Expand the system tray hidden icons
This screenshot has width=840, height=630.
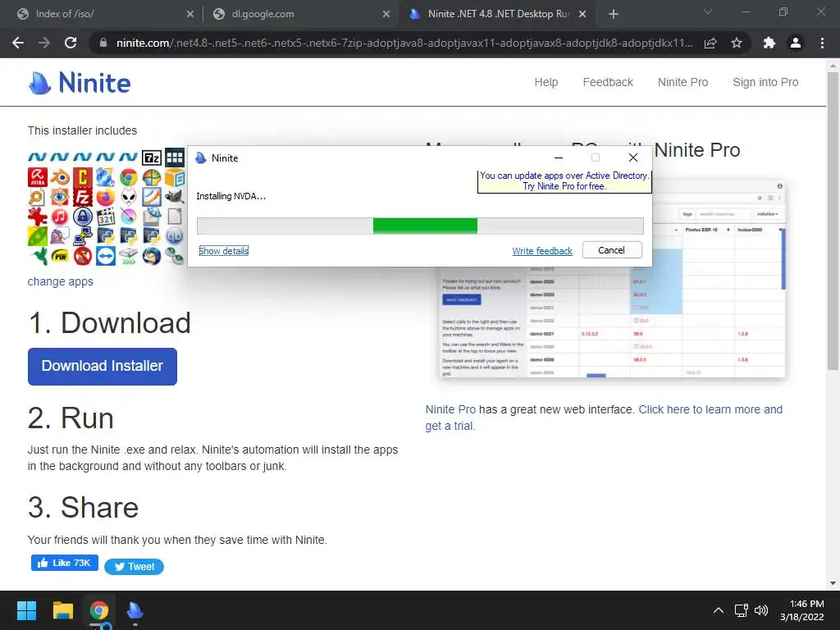719,610
